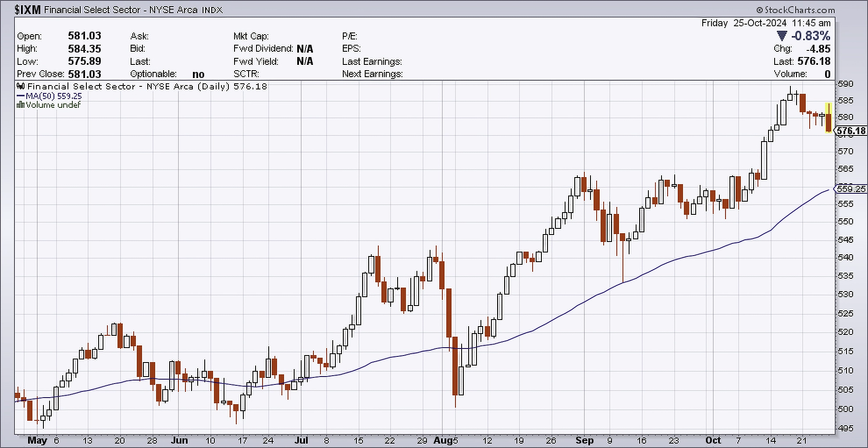Click the Last value 576.18 in header
Viewport: 868px width, 448px height.
coord(814,61)
